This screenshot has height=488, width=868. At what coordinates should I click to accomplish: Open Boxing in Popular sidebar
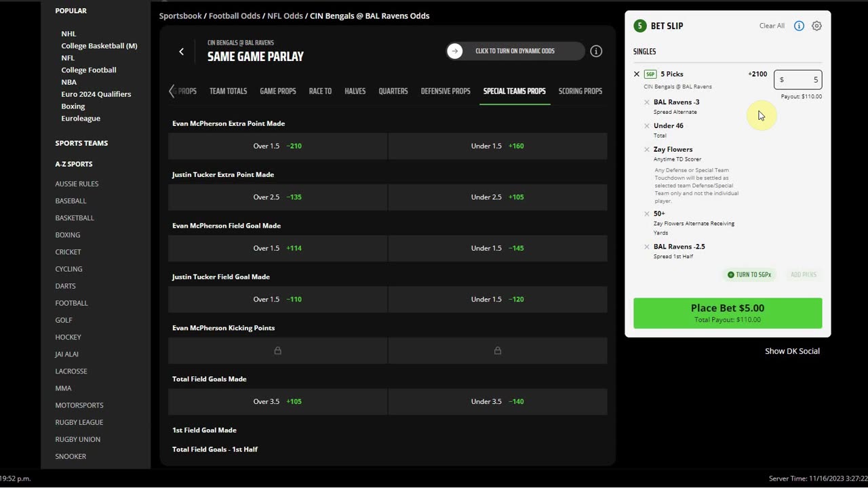(x=73, y=106)
